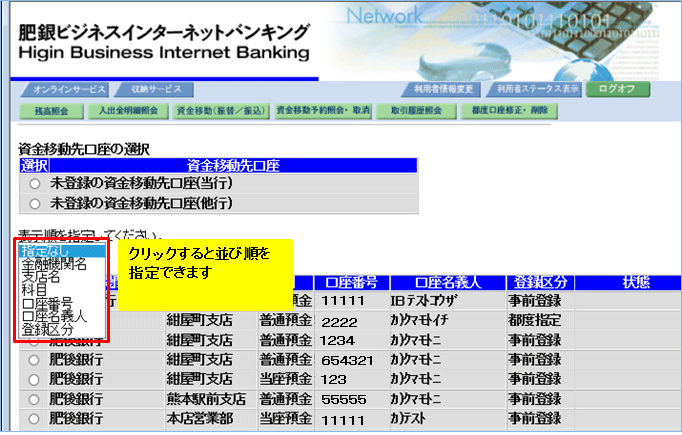The height and width of the screenshot is (435, 682).
Task: Open 利用者情報変更 page
Action: coord(444,89)
